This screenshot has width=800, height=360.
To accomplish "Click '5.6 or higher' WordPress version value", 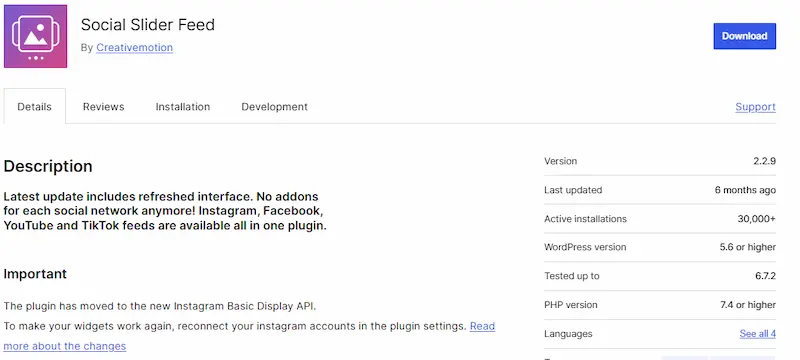I will pos(748,247).
